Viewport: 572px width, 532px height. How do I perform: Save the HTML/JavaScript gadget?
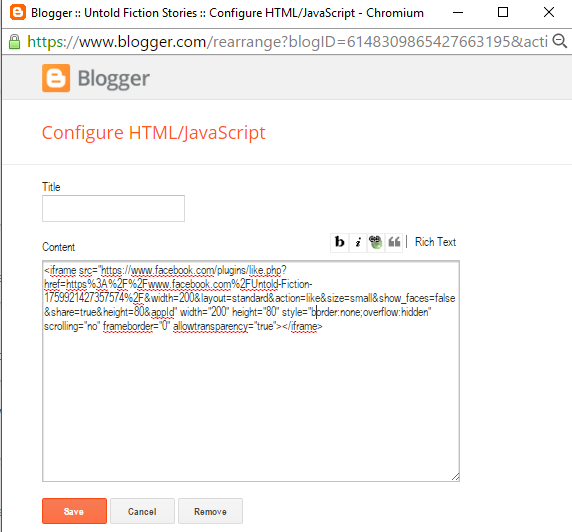click(74, 511)
